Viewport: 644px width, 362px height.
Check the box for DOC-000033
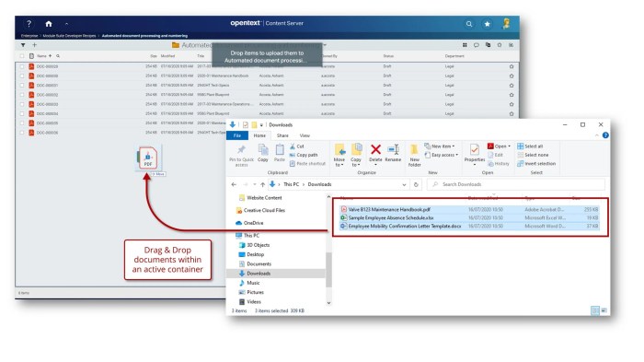[x=22, y=104]
